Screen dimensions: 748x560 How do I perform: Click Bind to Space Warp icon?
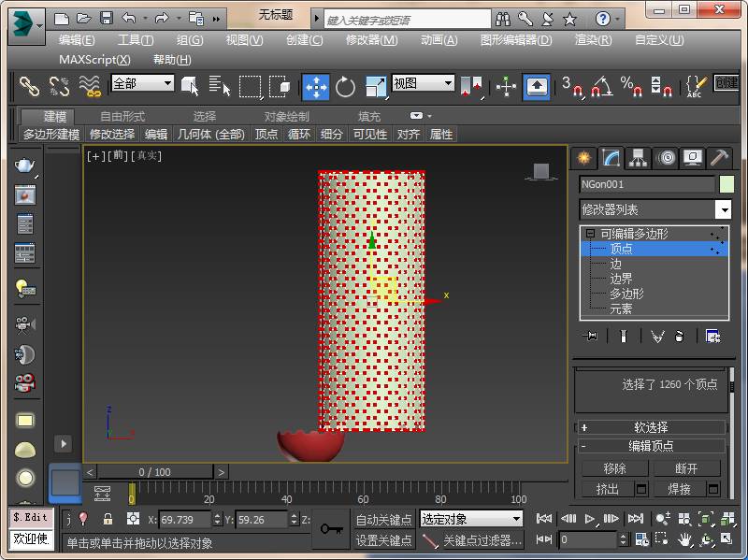click(89, 87)
